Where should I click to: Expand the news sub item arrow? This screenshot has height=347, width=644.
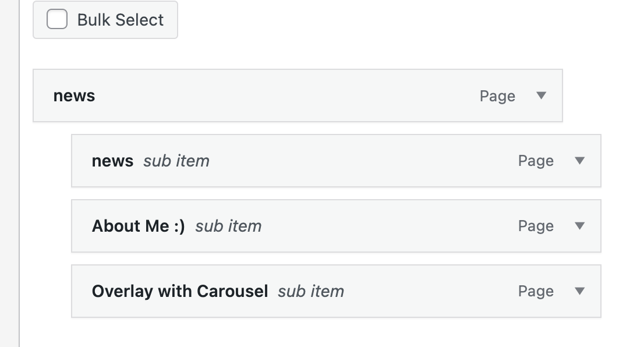click(x=579, y=161)
